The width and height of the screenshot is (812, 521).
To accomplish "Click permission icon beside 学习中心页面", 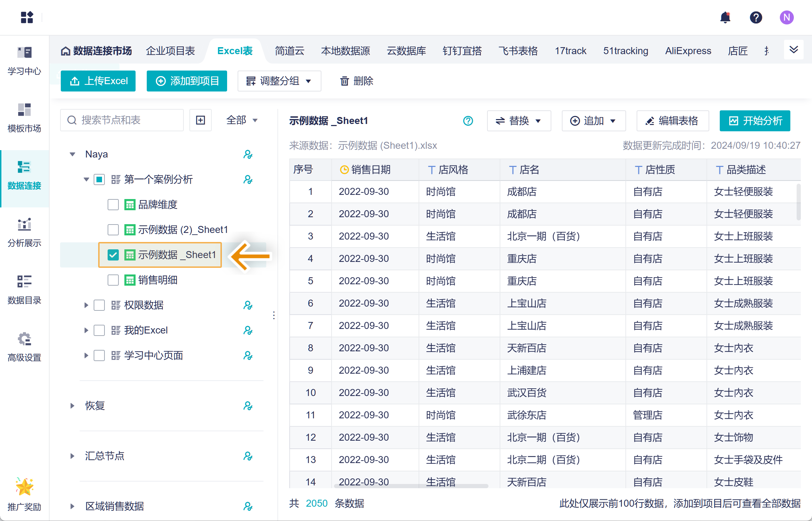I will 248,355.
